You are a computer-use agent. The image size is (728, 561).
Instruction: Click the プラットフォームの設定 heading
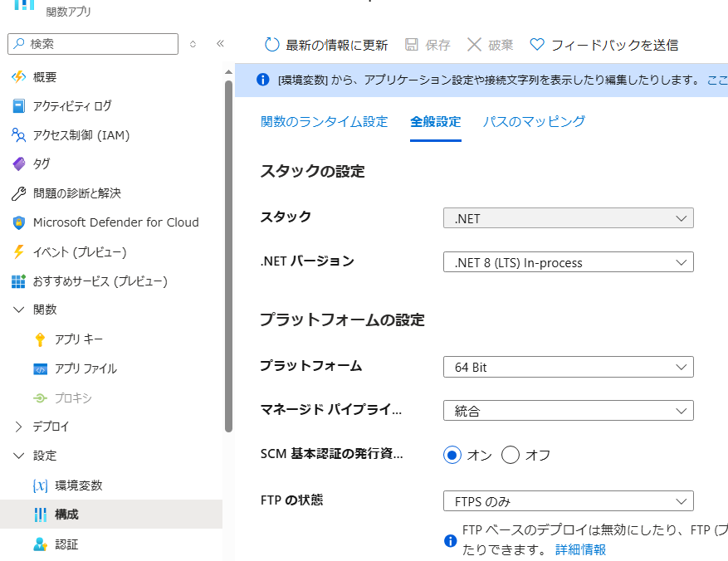[x=342, y=320]
